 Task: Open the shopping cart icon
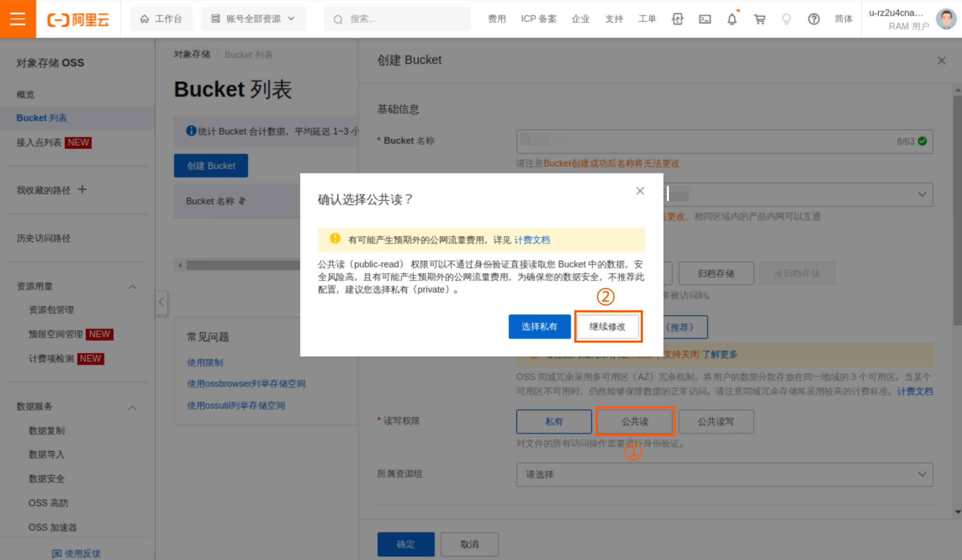pos(759,19)
